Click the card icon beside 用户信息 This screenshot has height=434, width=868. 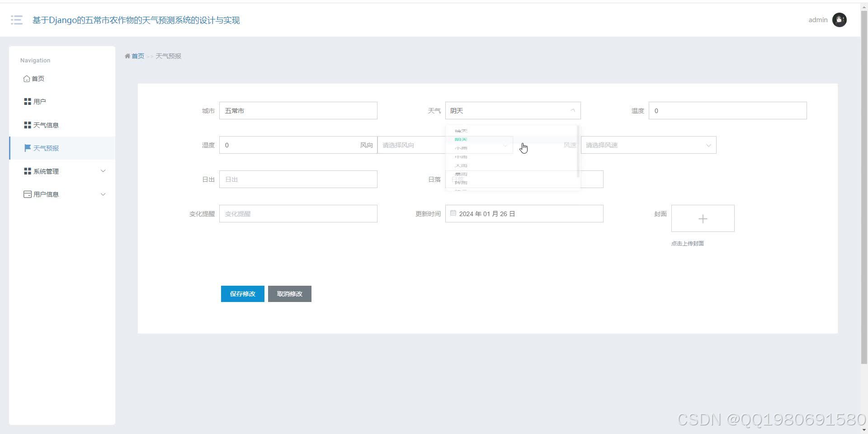(x=28, y=194)
